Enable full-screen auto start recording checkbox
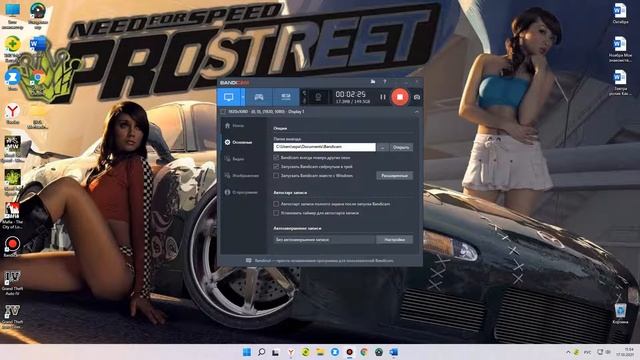 pos(276,204)
